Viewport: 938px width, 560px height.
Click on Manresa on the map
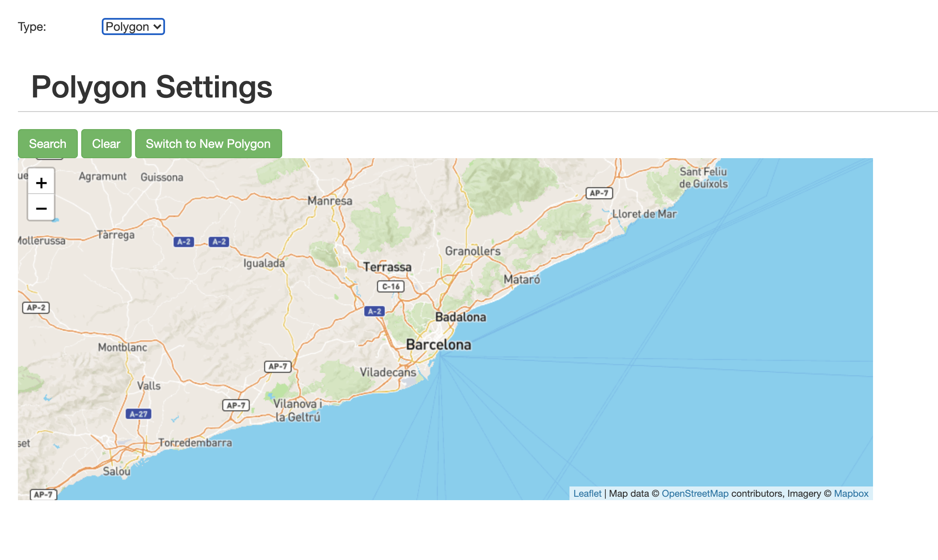(330, 201)
